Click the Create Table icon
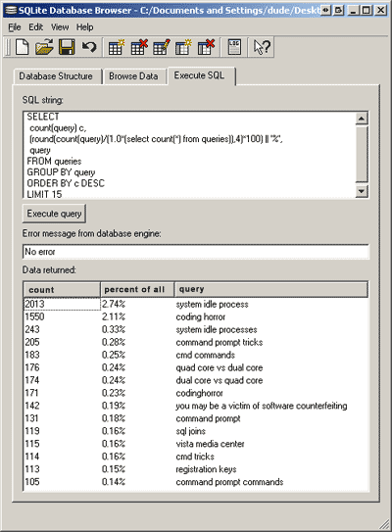 (x=116, y=47)
